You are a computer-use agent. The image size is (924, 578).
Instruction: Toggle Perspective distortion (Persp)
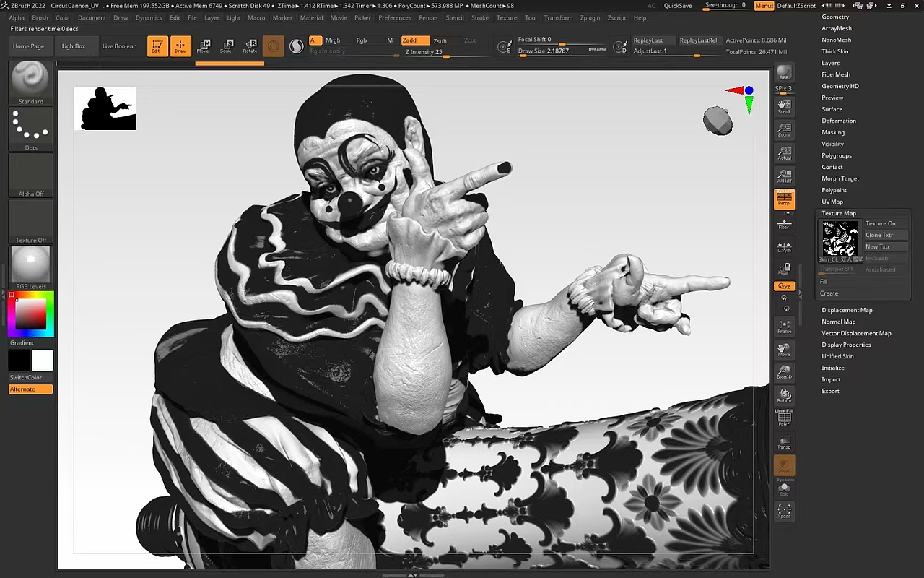pyautogui.click(x=784, y=199)
